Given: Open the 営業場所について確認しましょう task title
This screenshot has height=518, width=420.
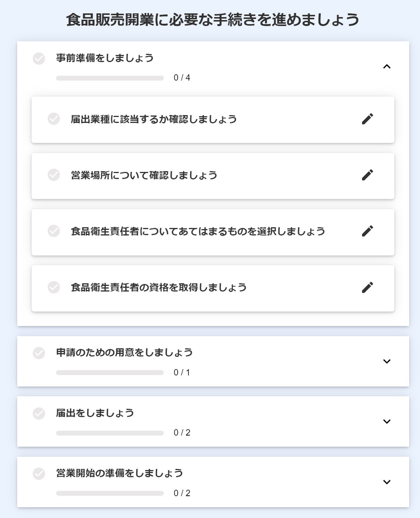Looking at the screenshot, I should [x=144, y=175].
